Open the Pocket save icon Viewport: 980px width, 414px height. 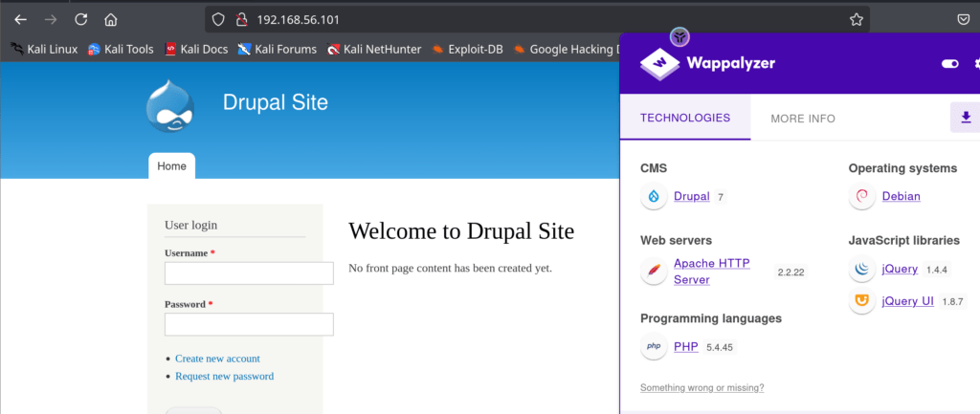(x=964, y=19)
